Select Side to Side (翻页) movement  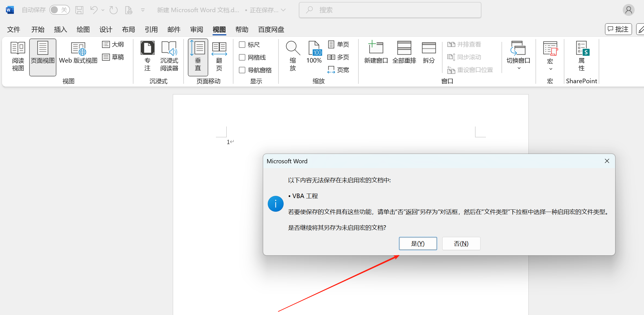point(219,57)
